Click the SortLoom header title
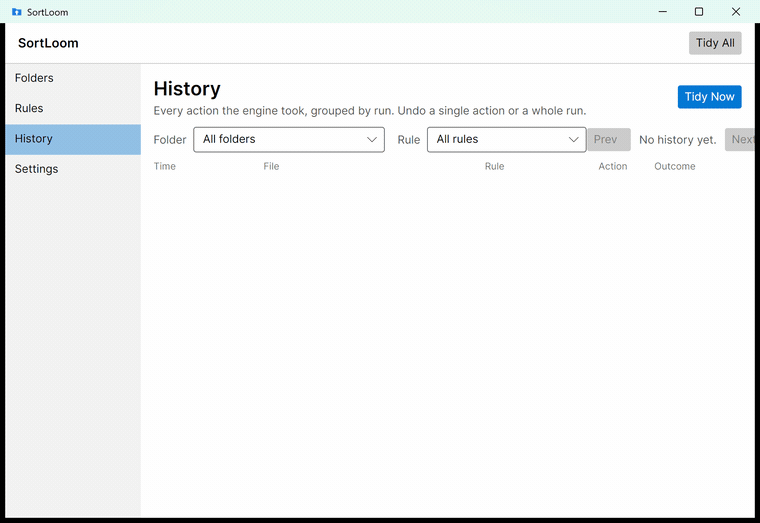This screenshot has width=760, height=523. (x=48, y=43)
